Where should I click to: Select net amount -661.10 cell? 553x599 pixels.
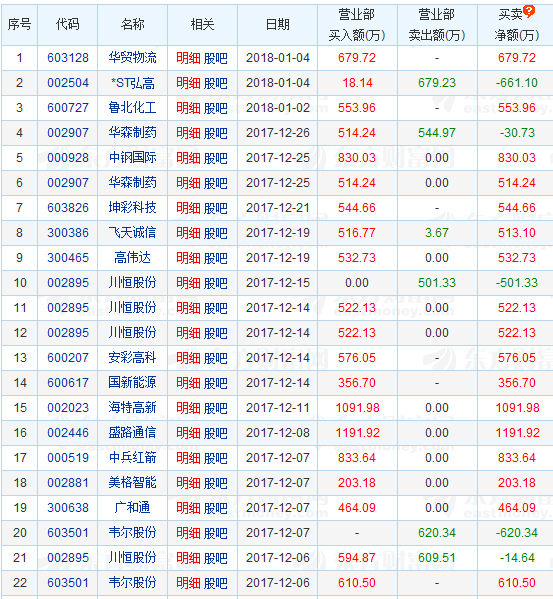pyautogui.click(x=517, y=83)
